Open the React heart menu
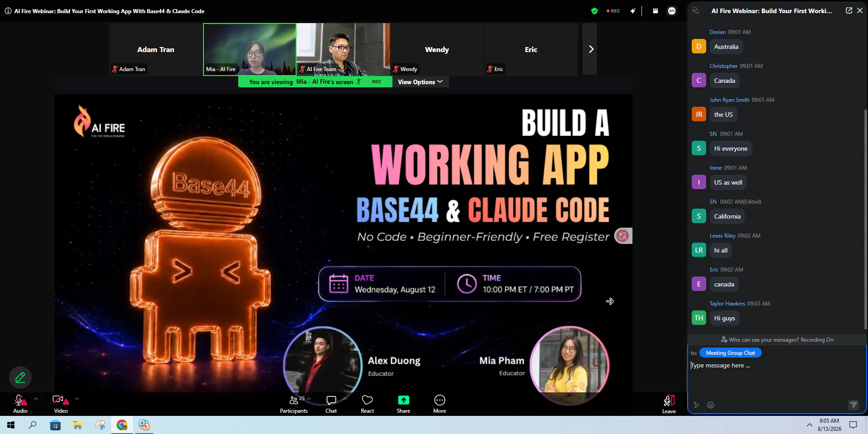This screenshot has height=434, width=868. pyautogui.click(x=367, y=404)
